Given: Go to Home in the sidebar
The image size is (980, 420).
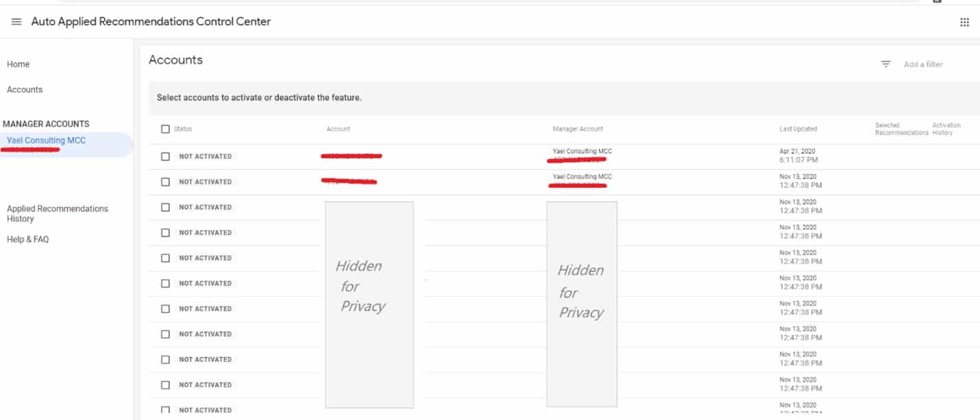Looking at the screenshot, I should coord(19,64).
